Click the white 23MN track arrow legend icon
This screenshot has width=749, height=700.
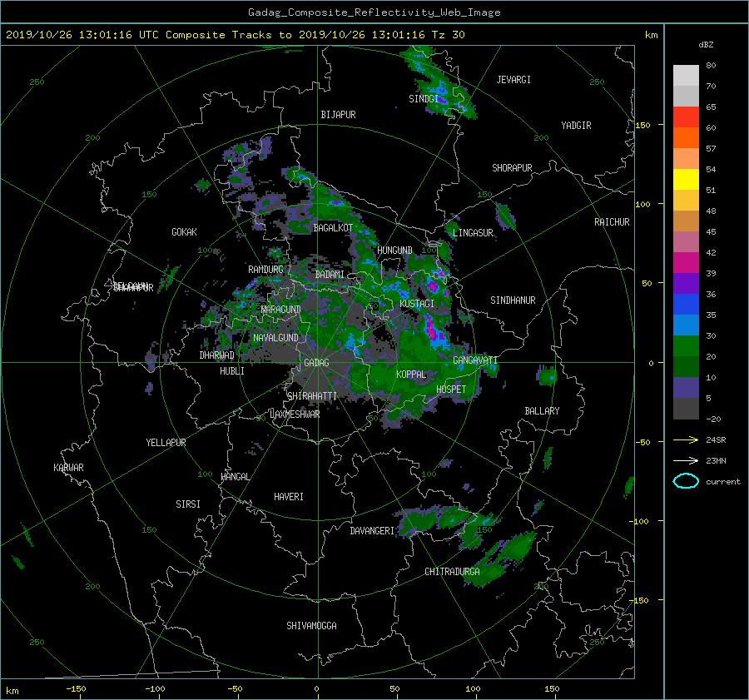686,460
